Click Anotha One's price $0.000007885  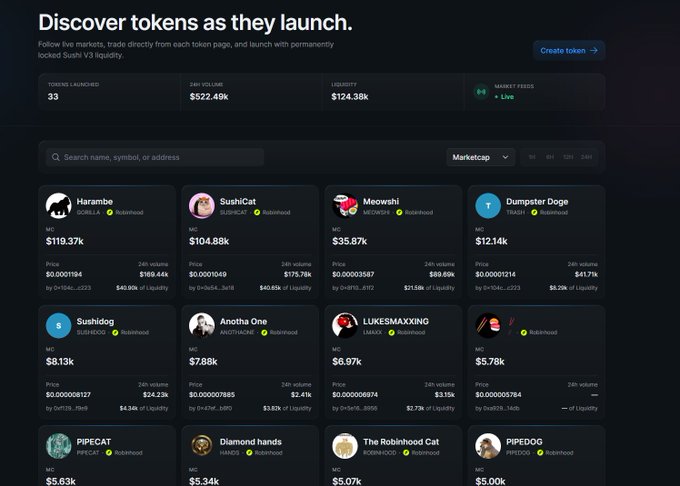pyautogui.click(x=212, y=395)
